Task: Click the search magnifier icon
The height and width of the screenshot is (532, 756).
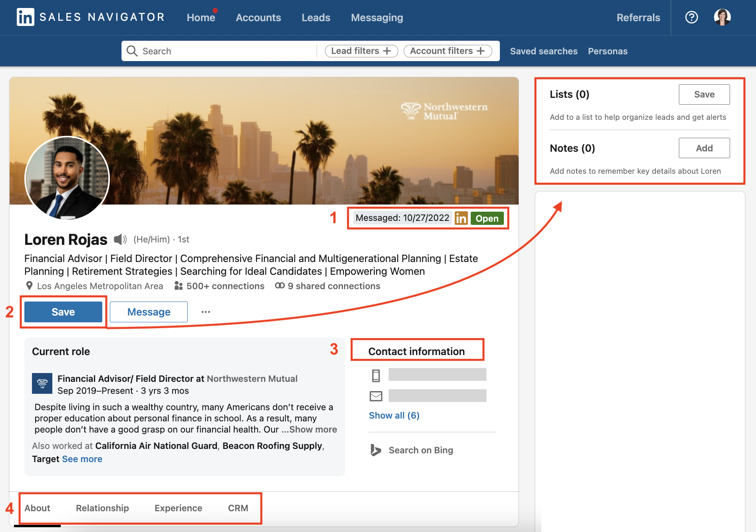Action: pos(132,51)
